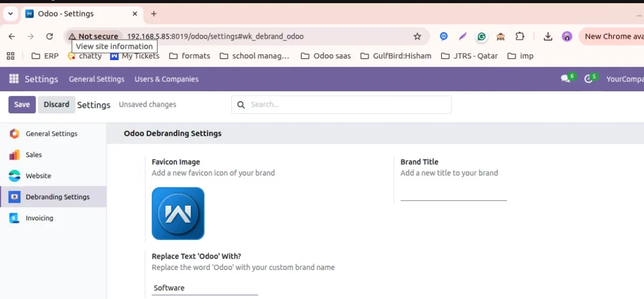The image size is (644, 299).
Task: Open the Users & Companies menu
Action: tap(166, 79)
